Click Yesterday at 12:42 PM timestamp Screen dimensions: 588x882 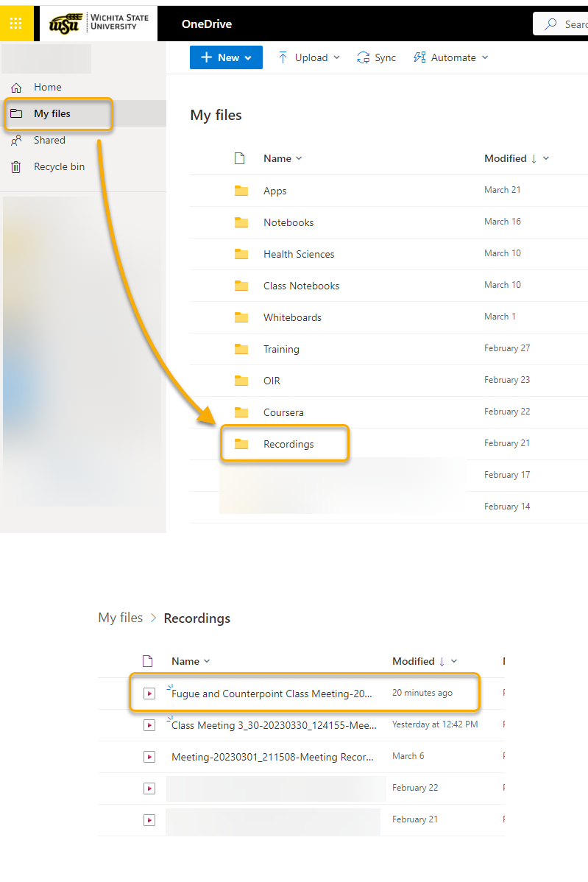point(435,724)
